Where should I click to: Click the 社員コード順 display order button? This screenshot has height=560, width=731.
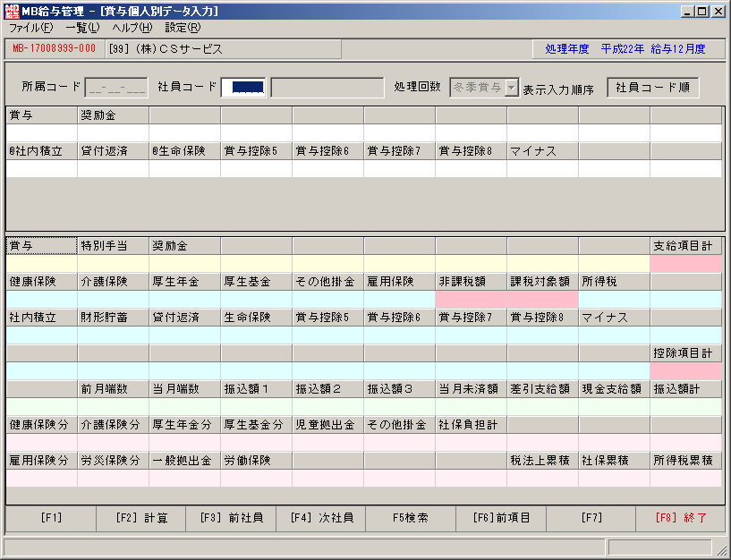click(x=652, y=88)
